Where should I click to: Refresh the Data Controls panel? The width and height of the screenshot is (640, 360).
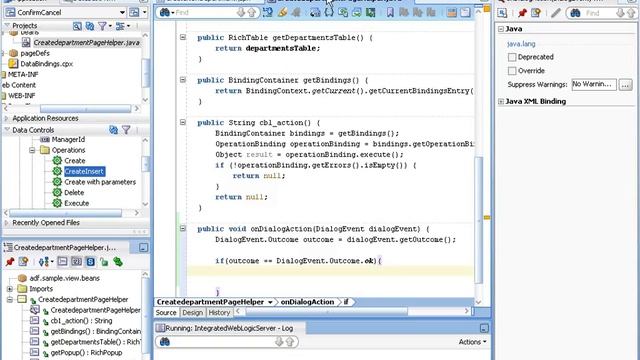click(113, 130)
